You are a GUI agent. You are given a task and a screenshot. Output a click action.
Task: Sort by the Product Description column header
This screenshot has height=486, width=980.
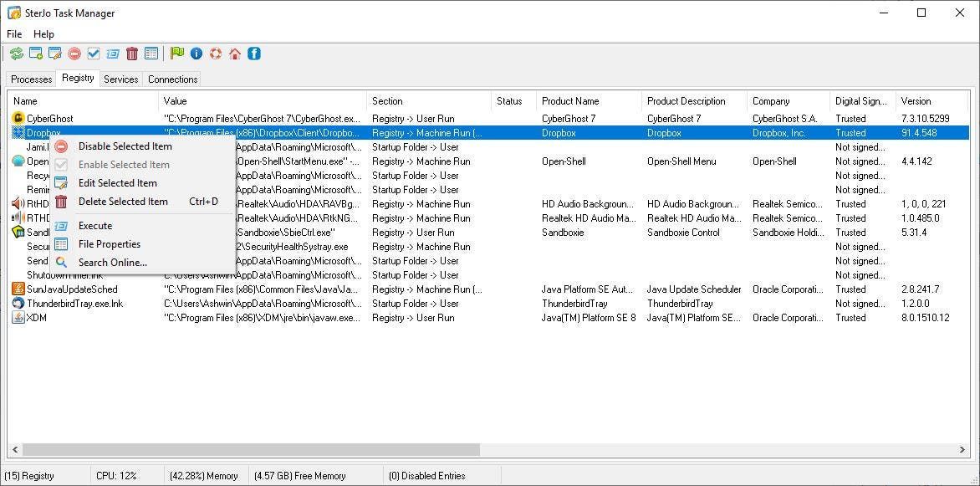point(694,100)
